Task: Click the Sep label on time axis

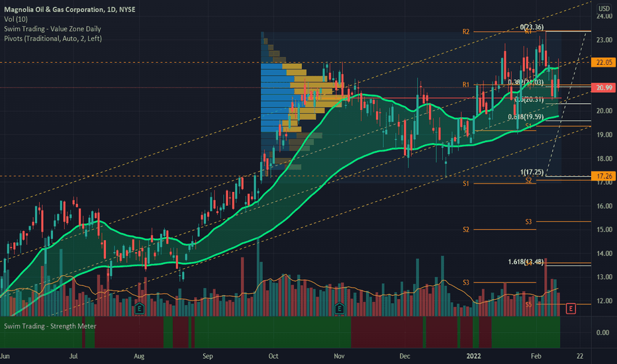Action: pos(208,356)
